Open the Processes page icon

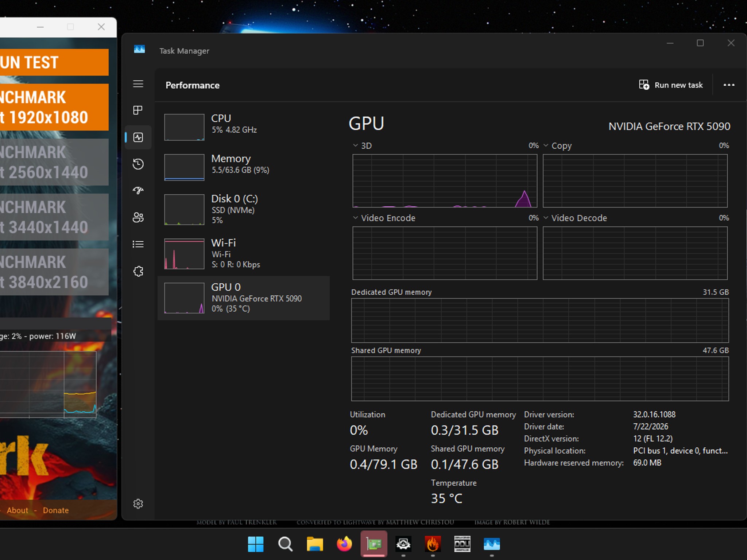138,110
